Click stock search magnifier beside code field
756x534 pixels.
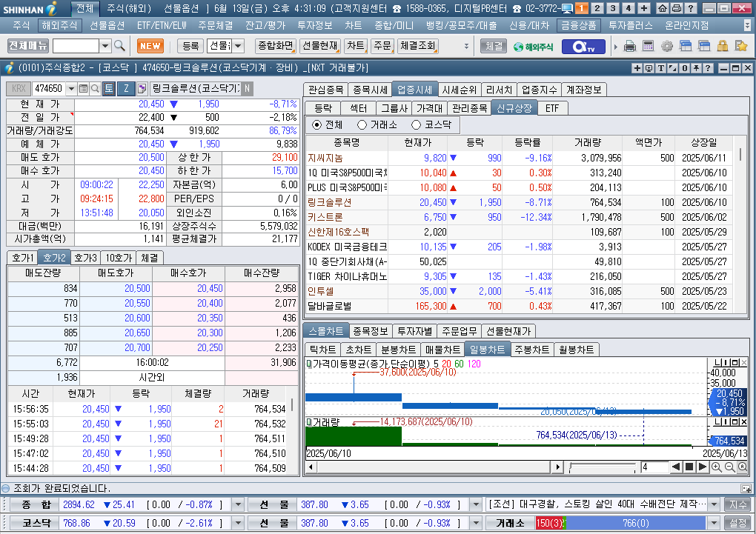(x=95, y=89)
